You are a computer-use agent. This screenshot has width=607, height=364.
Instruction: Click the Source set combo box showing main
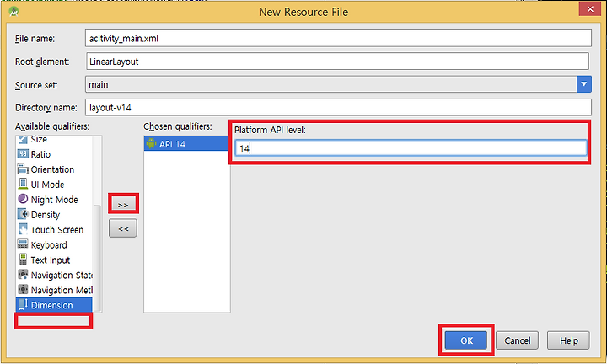tap(338, 84)
